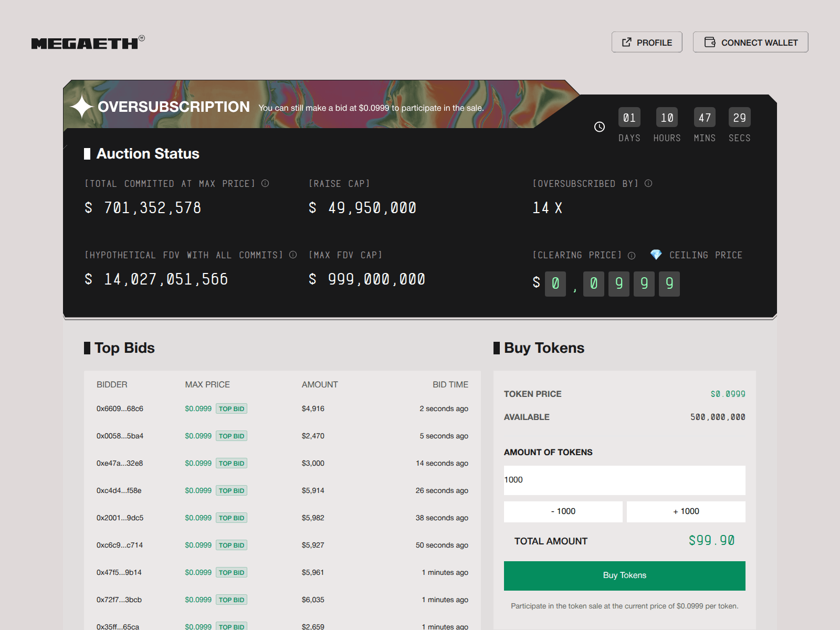The image size is (840, 630).
Task: Click the available amount 500,000,000
Action: tap(718, 417)
